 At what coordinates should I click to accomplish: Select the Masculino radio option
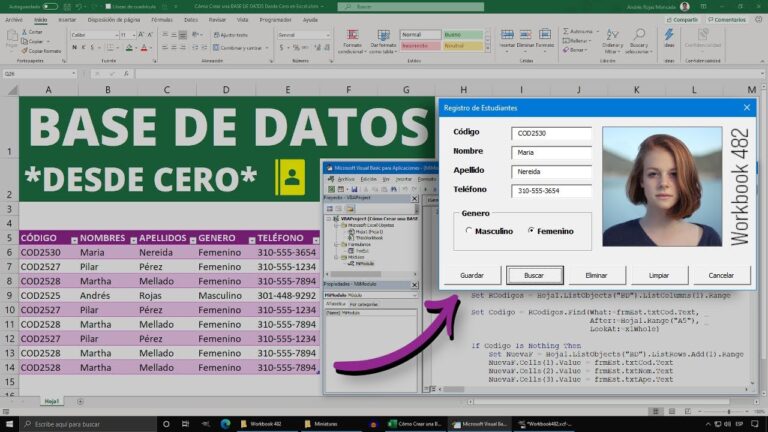(469, 230)
